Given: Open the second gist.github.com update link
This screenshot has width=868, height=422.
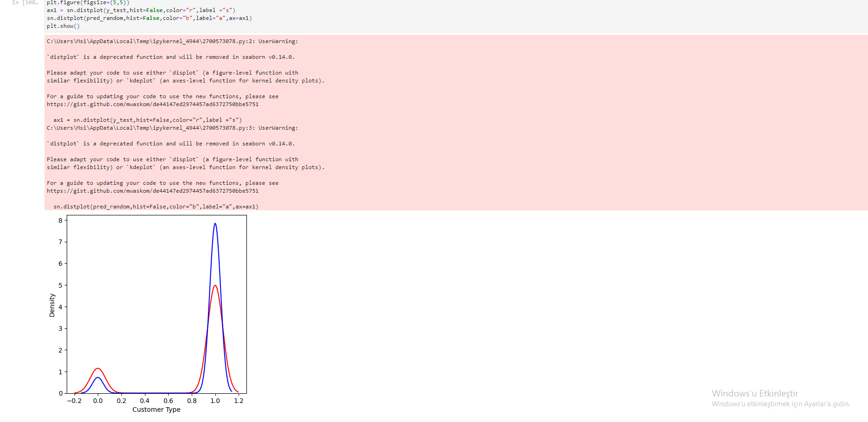Looking at the screenshot, I should point(152,190).
